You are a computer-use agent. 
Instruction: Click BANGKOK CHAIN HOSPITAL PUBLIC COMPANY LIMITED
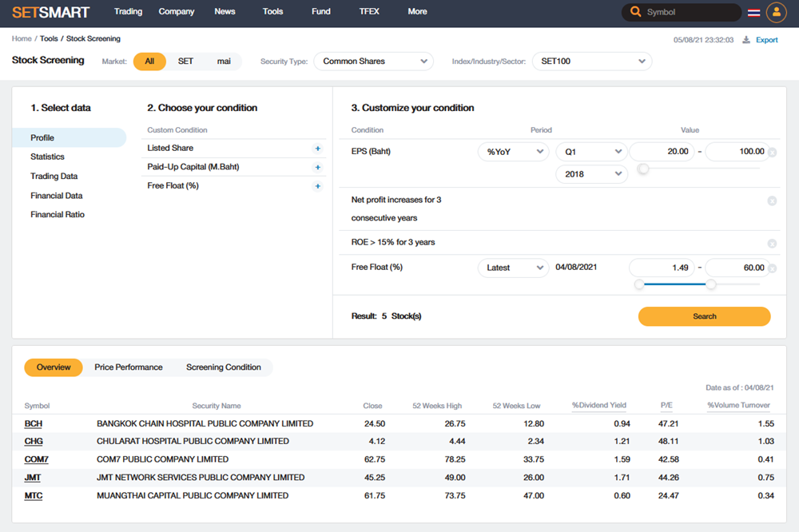[x=205, y=424]
